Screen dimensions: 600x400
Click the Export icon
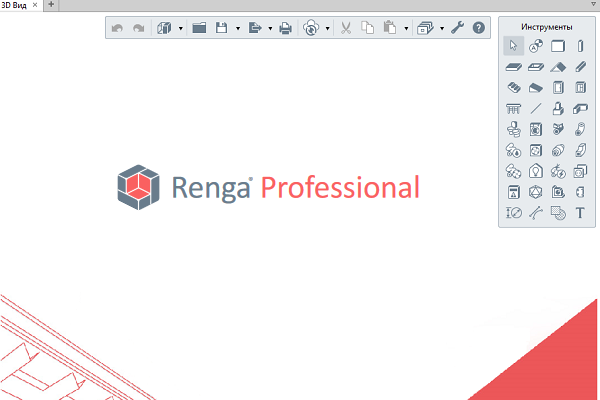pos(255,28)
